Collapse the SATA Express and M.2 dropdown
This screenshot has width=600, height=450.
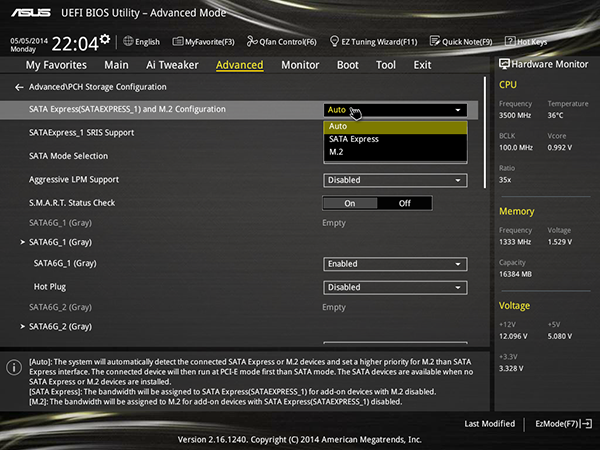[x=395, y=110]
